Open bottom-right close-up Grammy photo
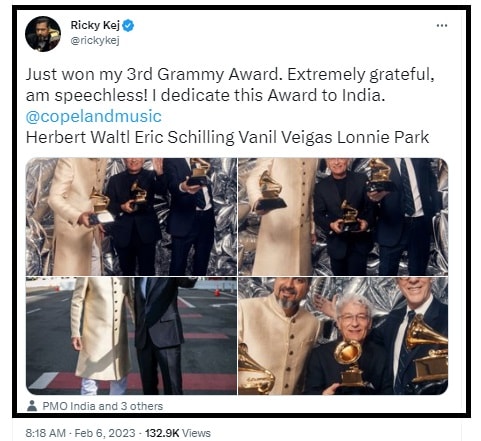This screenshot has width=481, height=441. [343, 336]
